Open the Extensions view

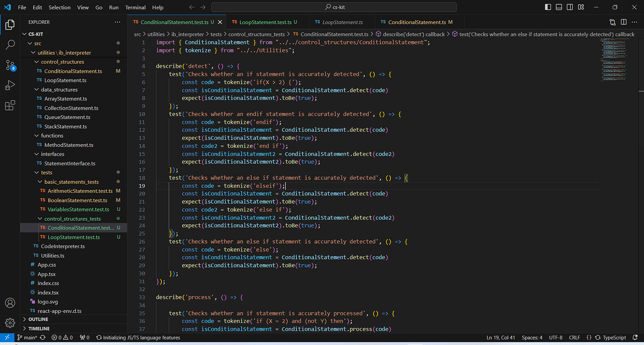10,106
